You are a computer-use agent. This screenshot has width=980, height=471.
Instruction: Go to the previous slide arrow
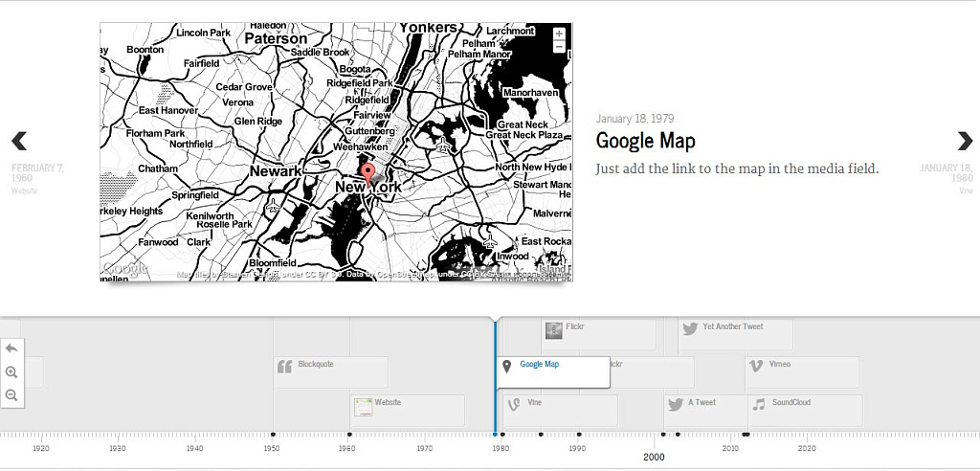[19, 142]
